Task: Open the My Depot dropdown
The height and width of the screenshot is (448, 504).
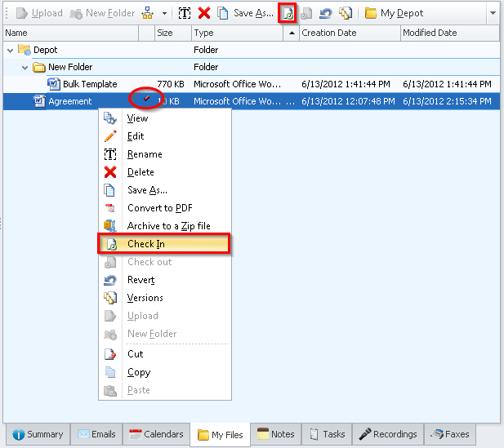Action: [x=491, y=13]
